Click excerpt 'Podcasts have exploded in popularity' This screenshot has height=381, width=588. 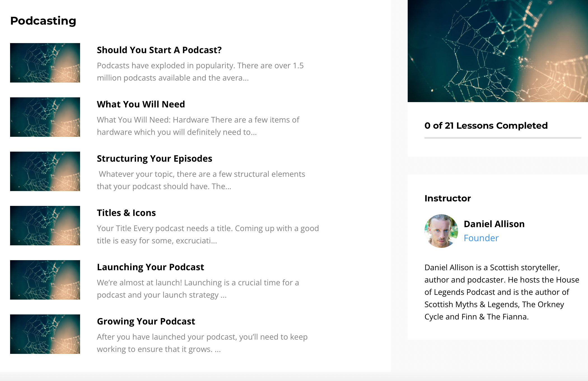pyautogui.click(x=200, y=72)
